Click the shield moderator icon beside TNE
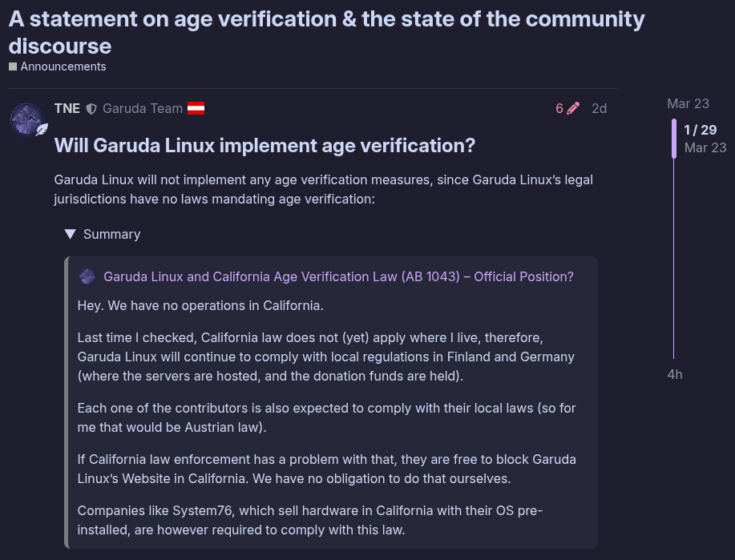 point(91,108)
